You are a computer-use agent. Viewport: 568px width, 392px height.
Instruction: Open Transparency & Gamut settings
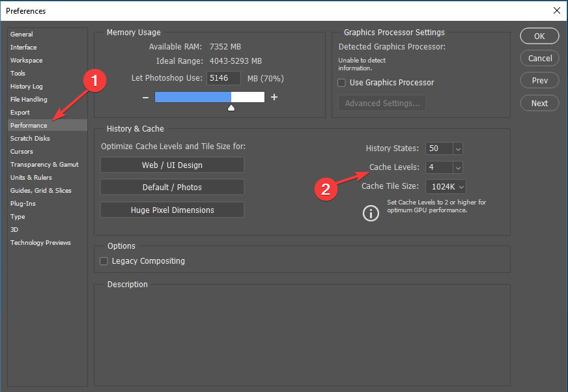pyautogui.click(x=44, y=165)
